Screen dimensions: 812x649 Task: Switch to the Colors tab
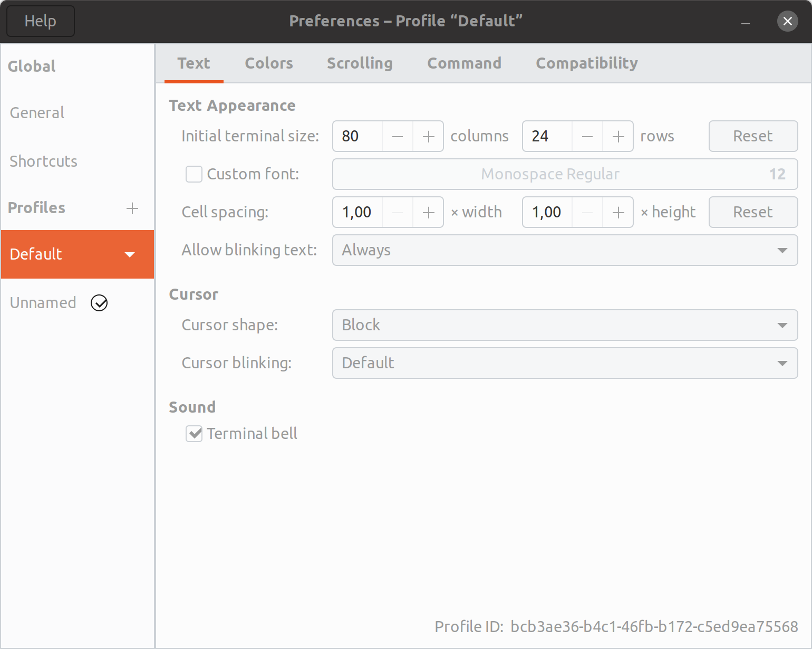point(269,63)
